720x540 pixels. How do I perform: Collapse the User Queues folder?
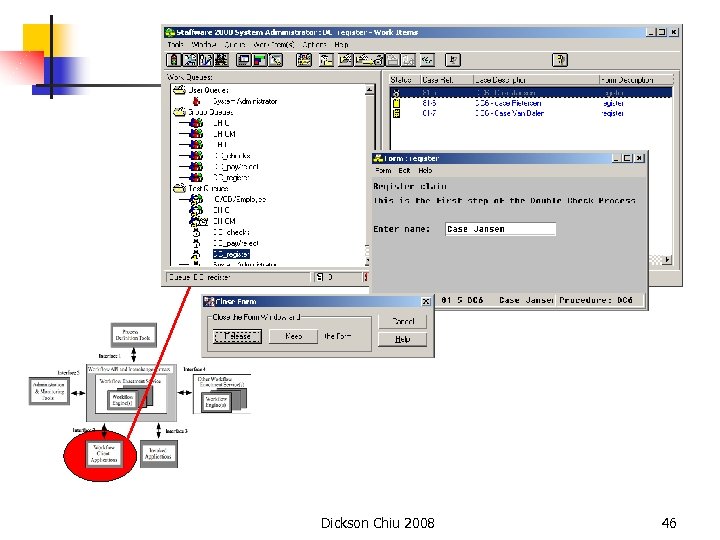pos(179,90)
